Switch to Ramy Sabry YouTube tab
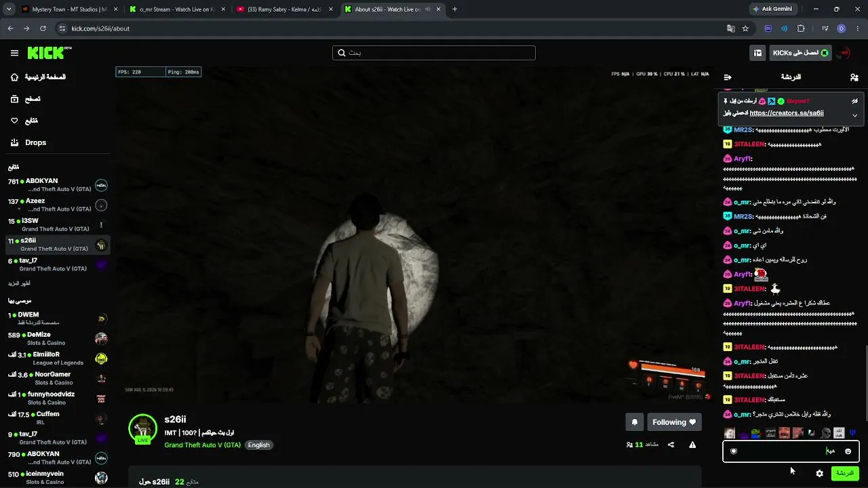The image size is (868, 488). 285,9
